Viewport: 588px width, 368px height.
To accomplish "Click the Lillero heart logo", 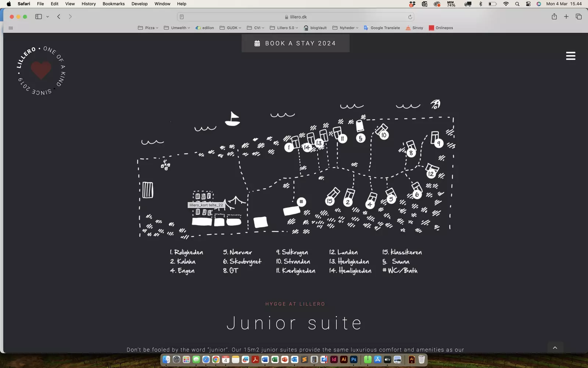I will tap(41, 70).
